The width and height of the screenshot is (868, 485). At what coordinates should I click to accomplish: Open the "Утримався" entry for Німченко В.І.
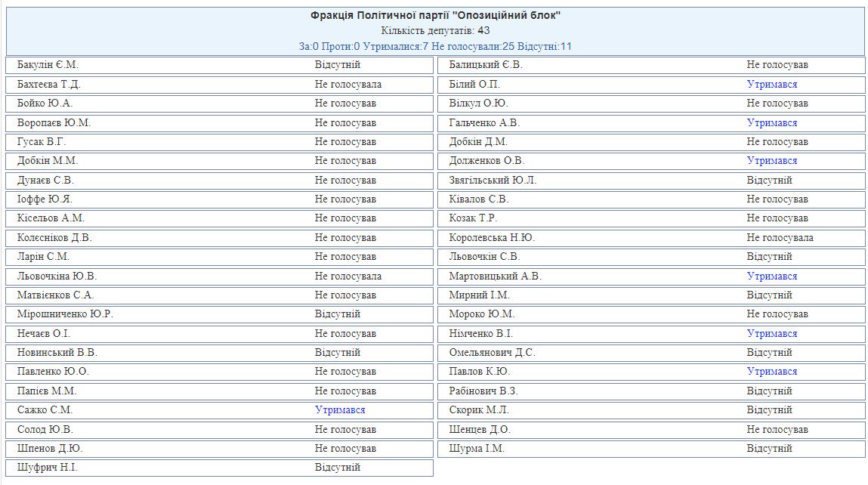click(771, 334)
